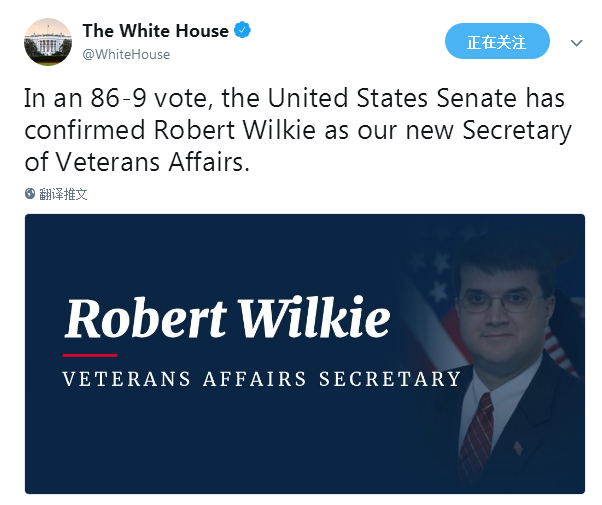Click the Veterans Affairs text ending tweet
Viewport: 602px width, 505px height.
coord(153,162)
